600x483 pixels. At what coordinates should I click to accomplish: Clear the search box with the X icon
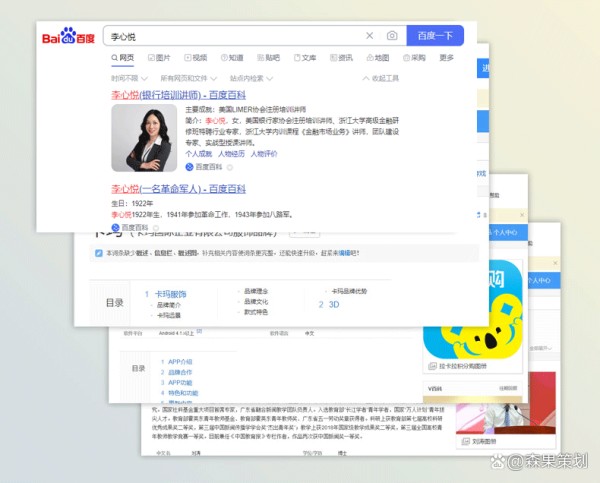pyautogui.click(x=370, y=36)
